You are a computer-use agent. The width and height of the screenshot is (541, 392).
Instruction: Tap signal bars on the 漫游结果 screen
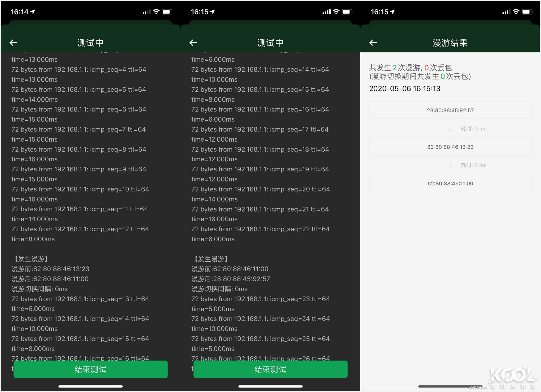click(x=506, y=12)
